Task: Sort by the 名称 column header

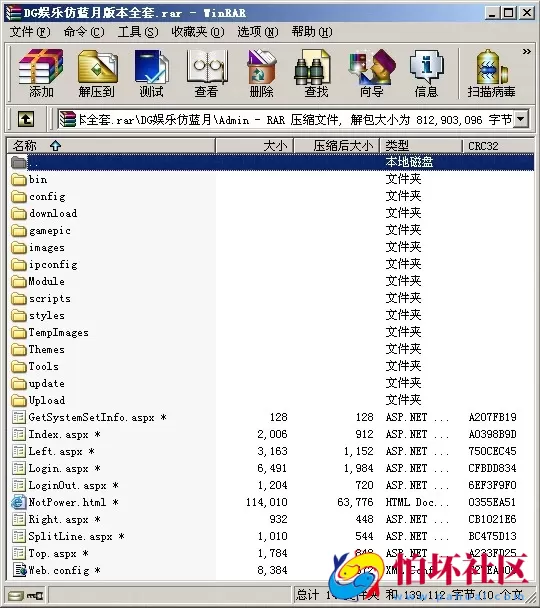Action: [111, 146]
